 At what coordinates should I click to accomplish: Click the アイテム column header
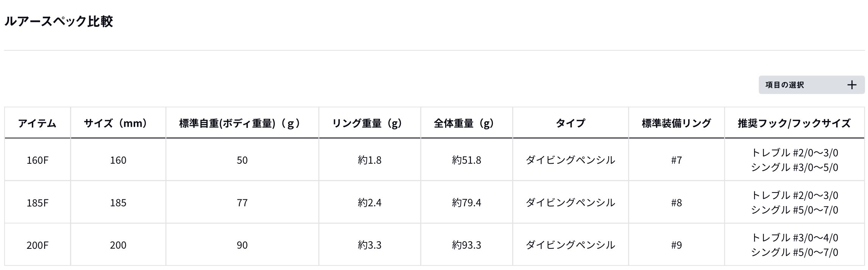[37, 123]
